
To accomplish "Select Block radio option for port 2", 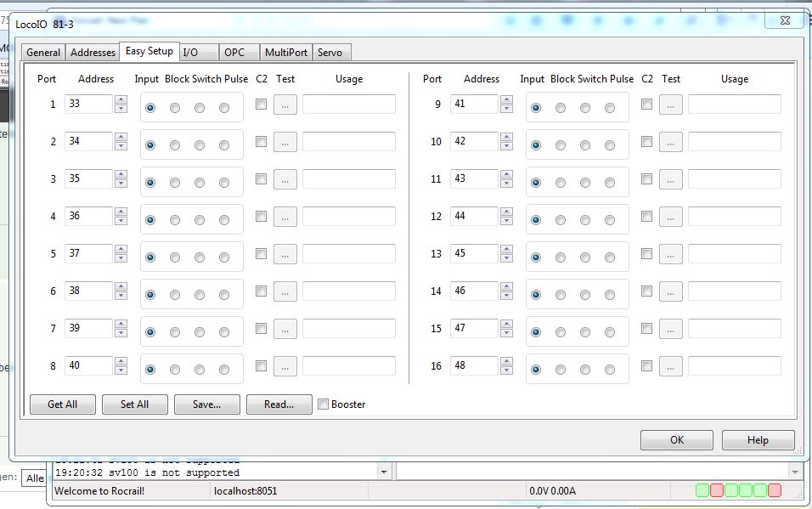I will tap(175, 145).
